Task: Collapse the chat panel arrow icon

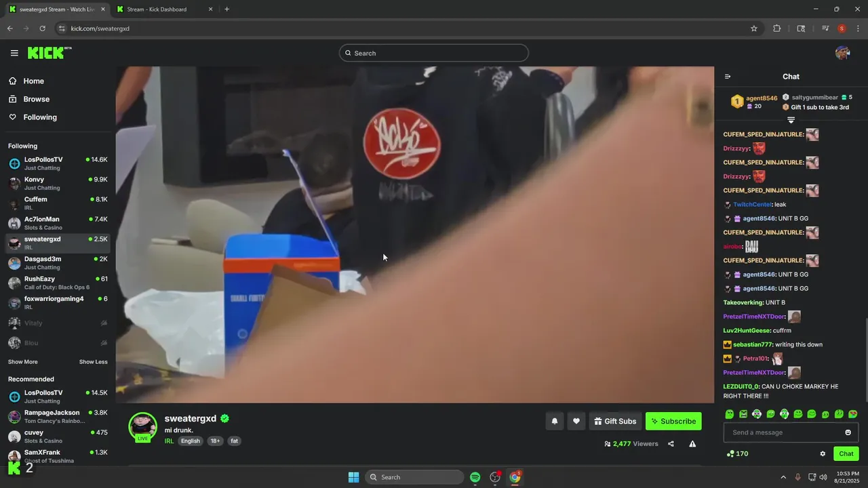Action: coord(728,77)
